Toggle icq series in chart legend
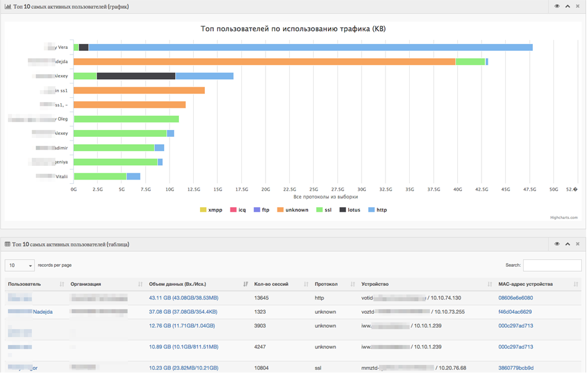 point(238,210)
